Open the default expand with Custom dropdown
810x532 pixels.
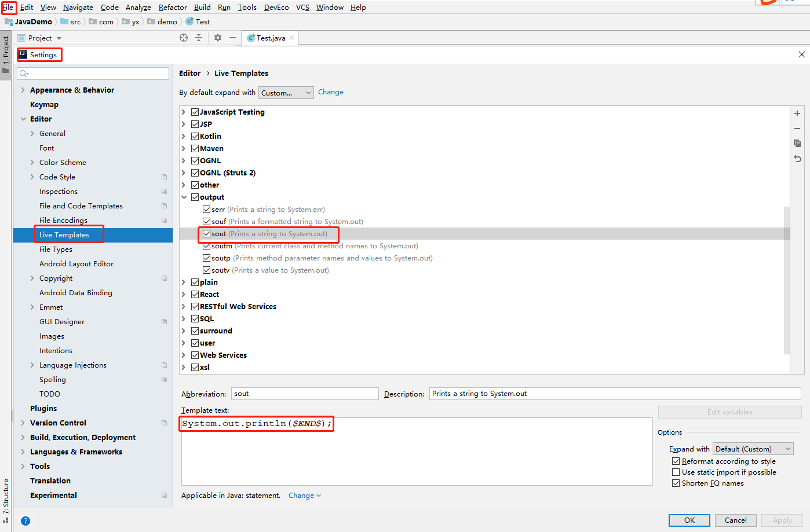(286, 93)
